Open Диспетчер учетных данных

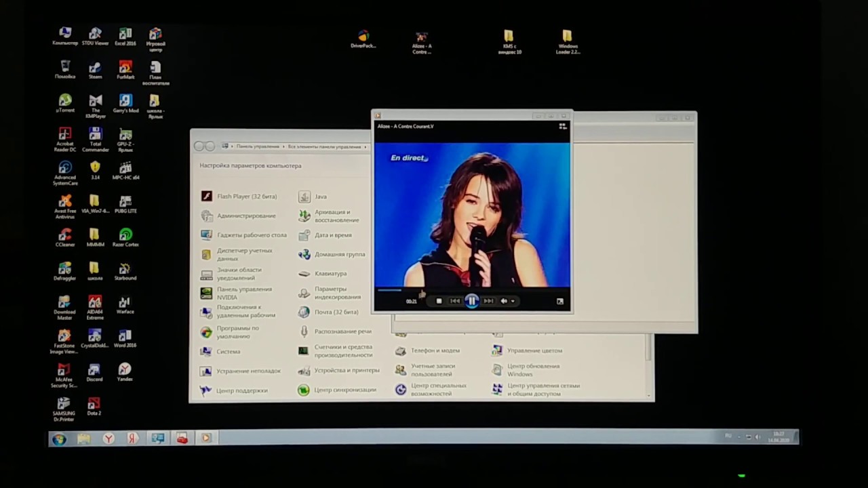pos(237,254)
